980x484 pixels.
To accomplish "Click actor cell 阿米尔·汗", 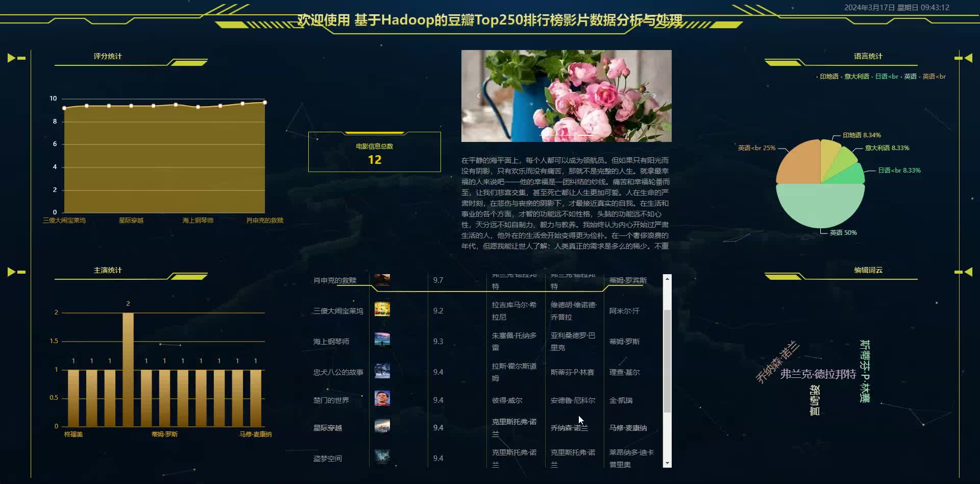I will (x=624, y=311).
